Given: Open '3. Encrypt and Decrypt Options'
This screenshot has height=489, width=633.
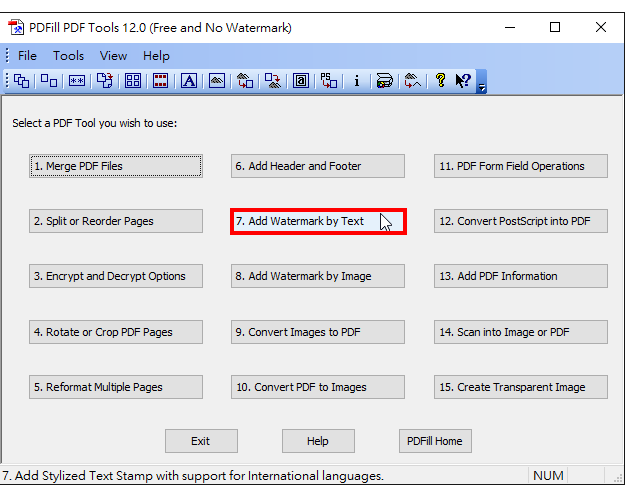Looking at the screenshot, I should (x=116, y=276).
